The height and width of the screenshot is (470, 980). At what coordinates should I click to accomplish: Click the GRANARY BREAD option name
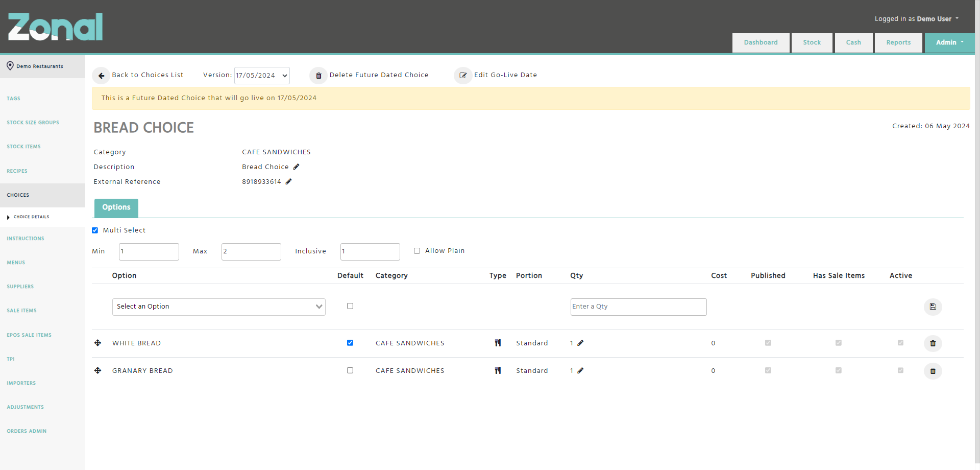point(142,371)
